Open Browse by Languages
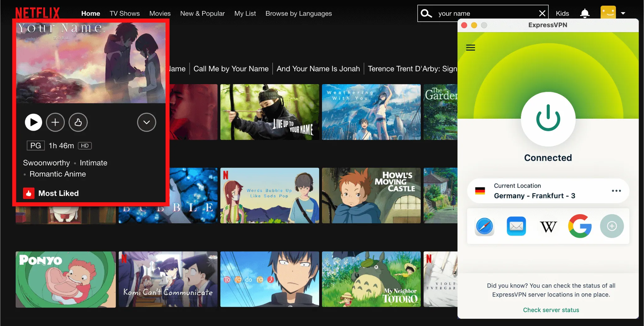Viewport: 644px width, 326px height. 298,14
